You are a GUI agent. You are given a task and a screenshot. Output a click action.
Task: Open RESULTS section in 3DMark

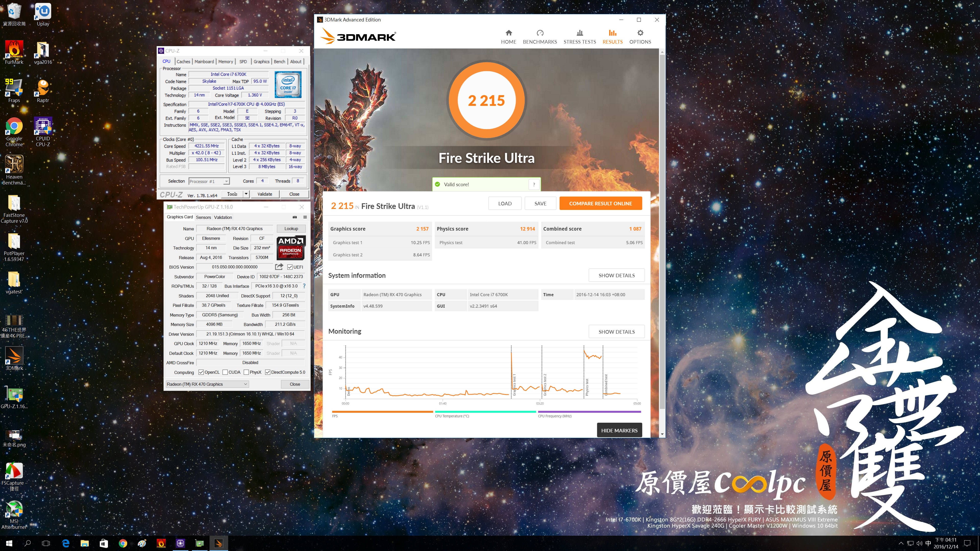(x=612, y=37)
